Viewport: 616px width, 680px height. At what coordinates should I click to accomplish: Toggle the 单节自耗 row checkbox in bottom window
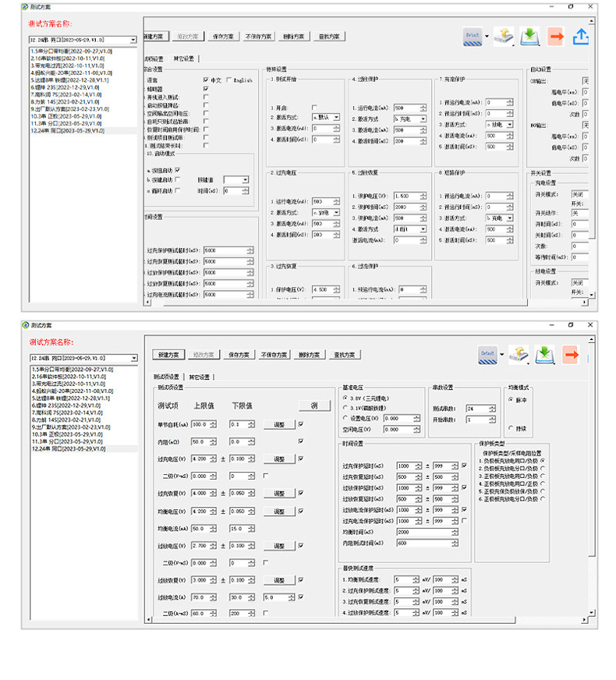pyautogui.click(x=301, y=424)
